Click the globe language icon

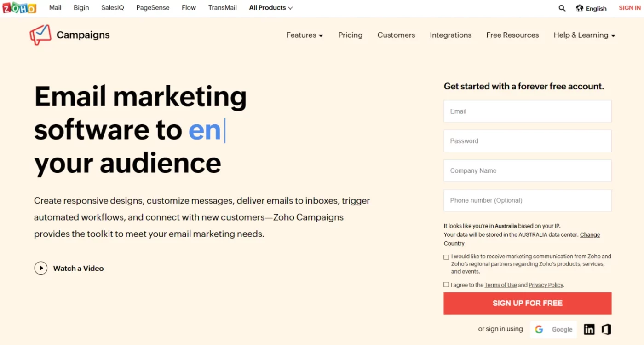[x=580, y=8]
